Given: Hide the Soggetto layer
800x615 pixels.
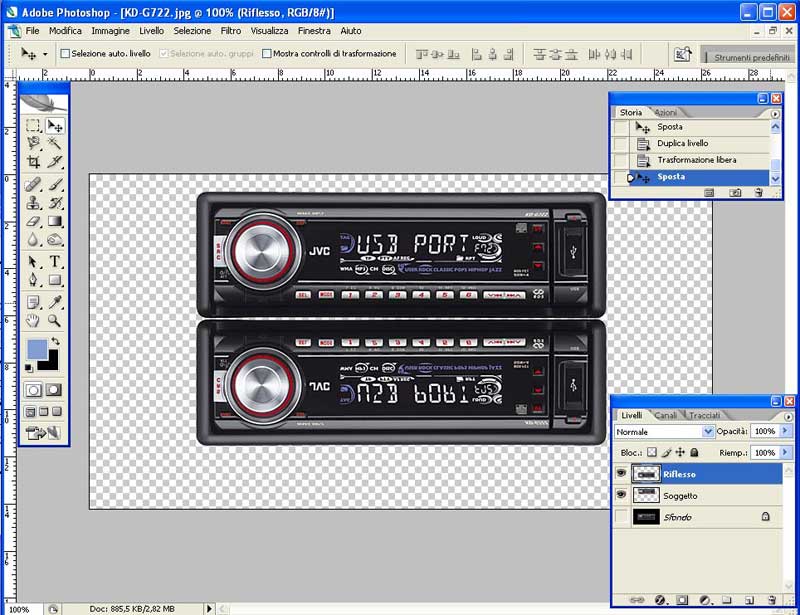Looking at the screenshot, I should tap(621, 495).
